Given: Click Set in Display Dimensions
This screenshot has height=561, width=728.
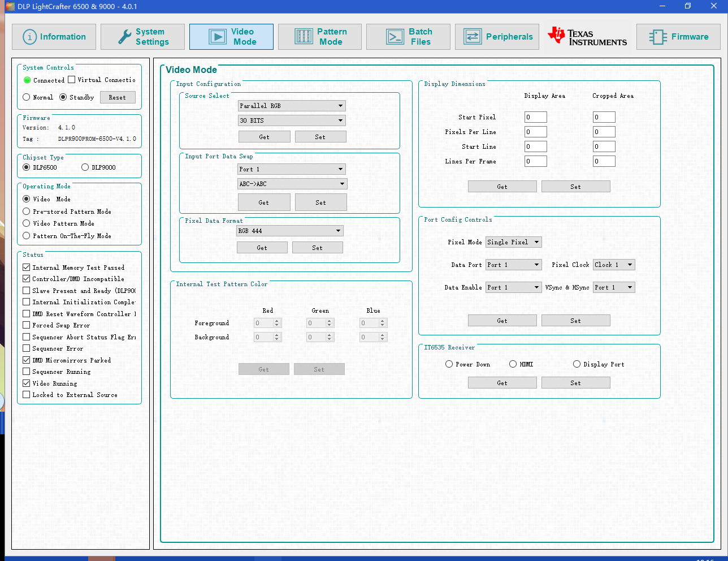Looking at the screenshot, I should [x=576, y=187].
